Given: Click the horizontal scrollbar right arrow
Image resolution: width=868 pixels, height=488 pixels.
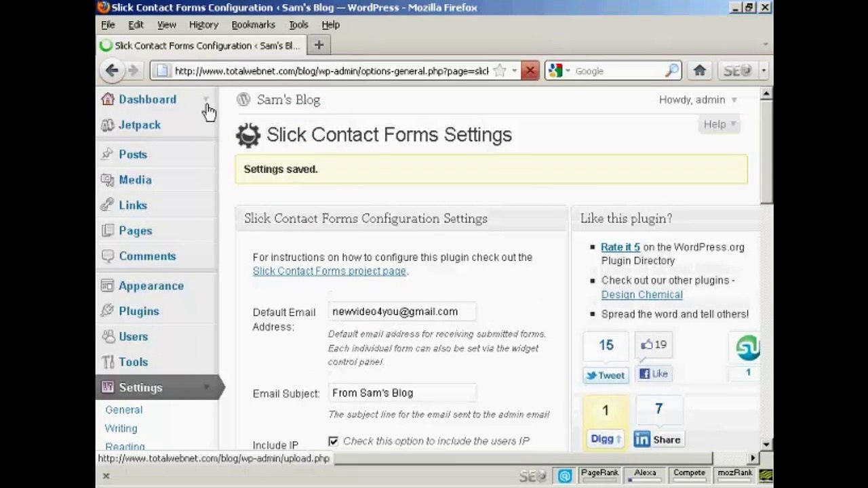Looking at the screenshot, I should pos(753,458).
